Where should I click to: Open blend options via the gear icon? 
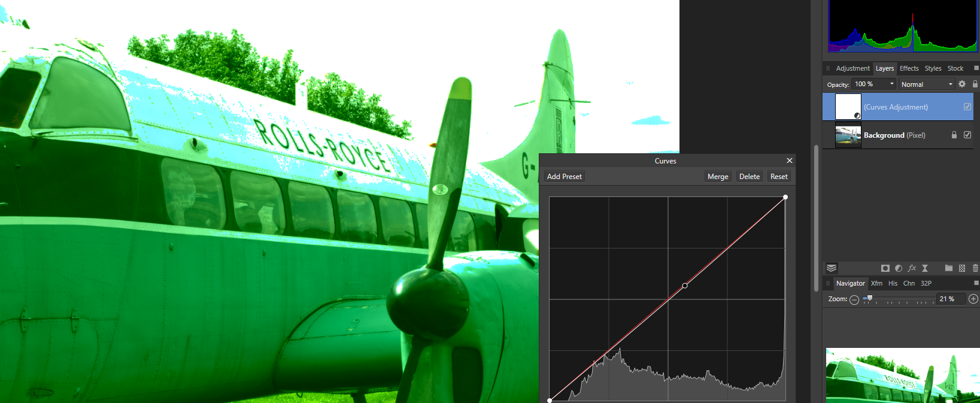click(962, 84)
